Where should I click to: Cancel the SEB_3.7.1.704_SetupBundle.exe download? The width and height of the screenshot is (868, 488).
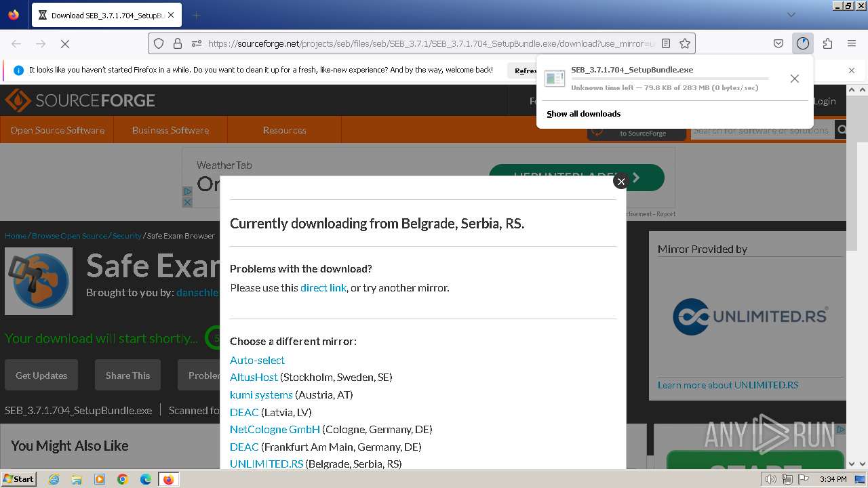[794, 79]
